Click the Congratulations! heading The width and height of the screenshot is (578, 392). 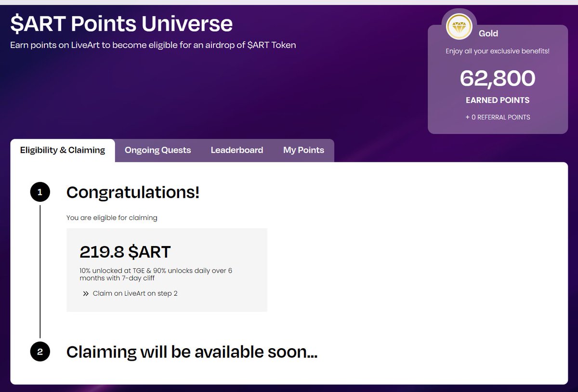[x=133, y=193]
